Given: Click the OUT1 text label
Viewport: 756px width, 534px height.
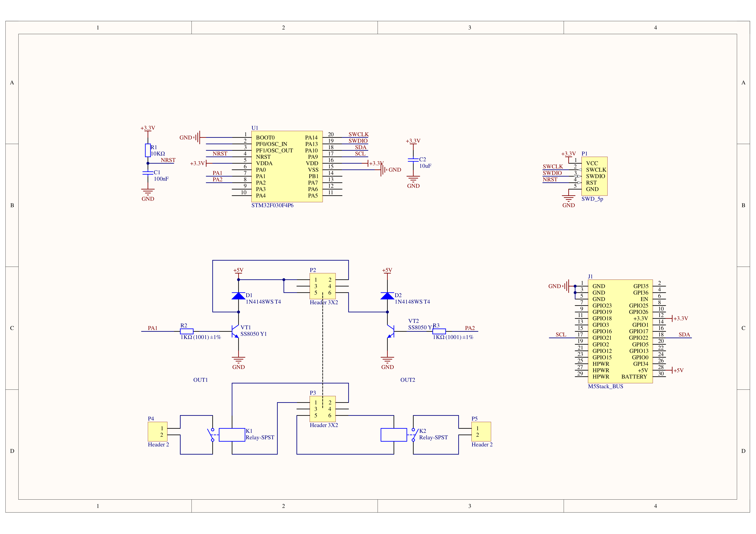Looking at the screenshot, I should (201, 380).
